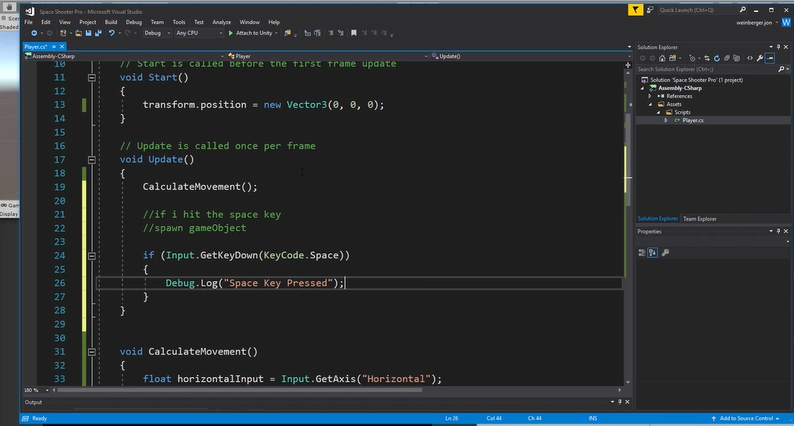Click the Save All toolbar icon
Image resolution: width=794 pixels, height=426 pixels.
(98, 33)
